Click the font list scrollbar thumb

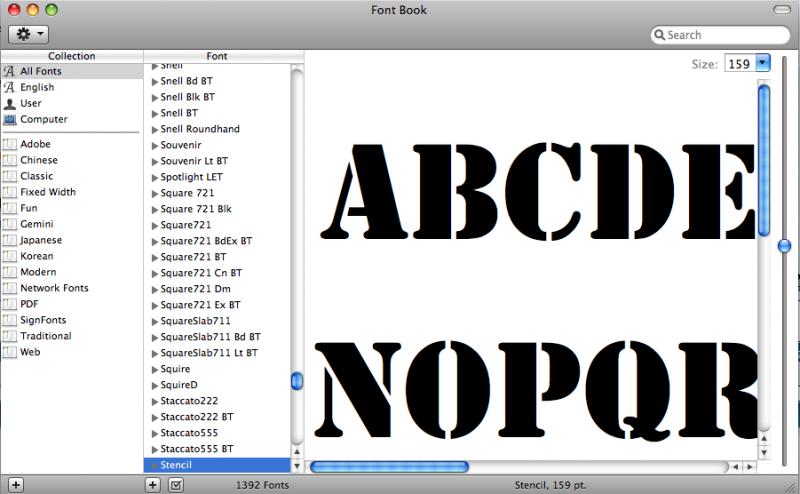coord(297,381)
